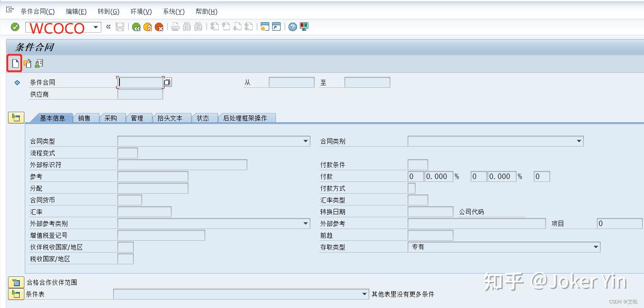Open the 合同类别 dropdown
Image resolution: width=644 pixels, height=308 pixels.
pyautogui.click(x=580, y=141)
